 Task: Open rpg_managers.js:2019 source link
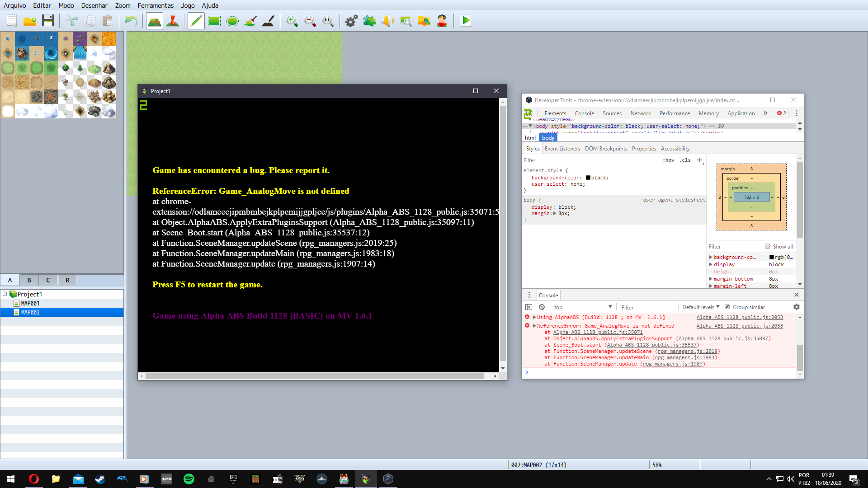point(687,351)
